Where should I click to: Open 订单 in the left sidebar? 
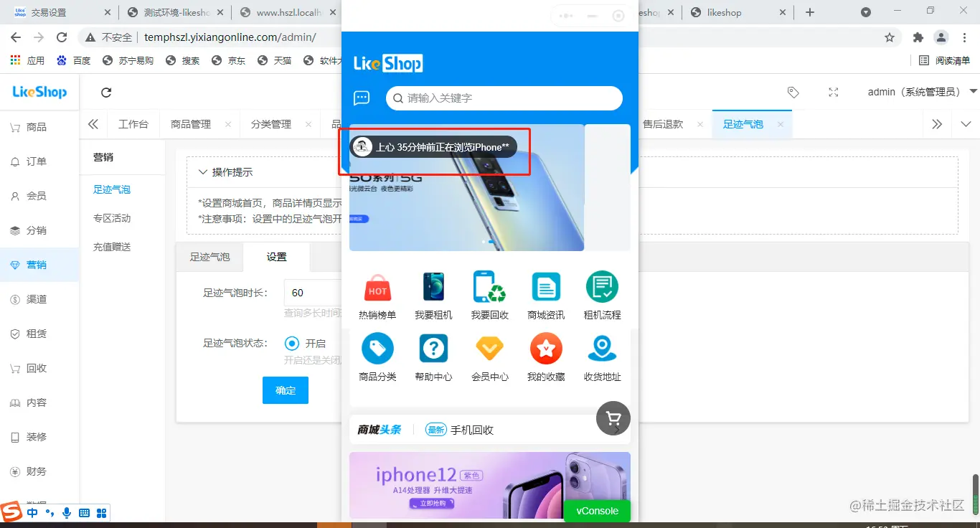(39, 161)
